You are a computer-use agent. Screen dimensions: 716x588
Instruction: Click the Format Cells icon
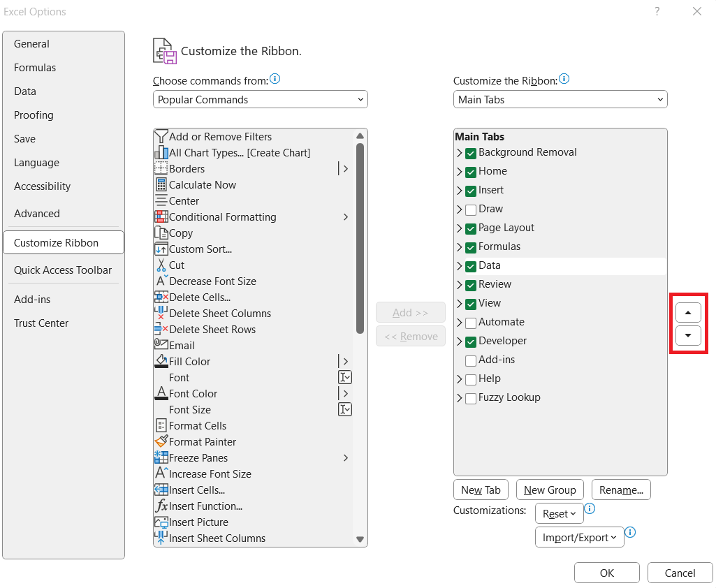161,425
